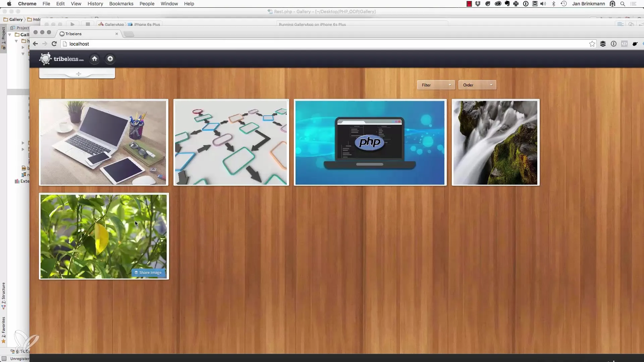The image size is (644, 362).
Task: Click the Share Image button
Action: point(148,273)
